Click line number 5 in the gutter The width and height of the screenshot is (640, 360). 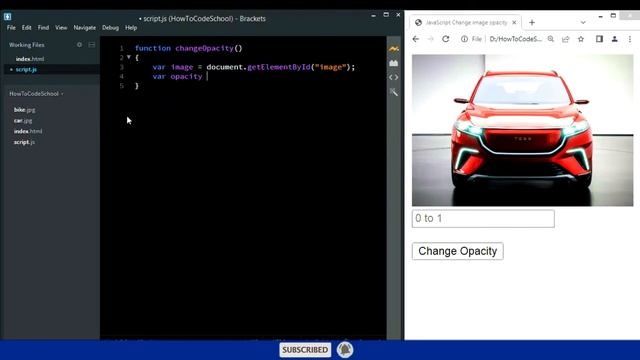(121, 86)
